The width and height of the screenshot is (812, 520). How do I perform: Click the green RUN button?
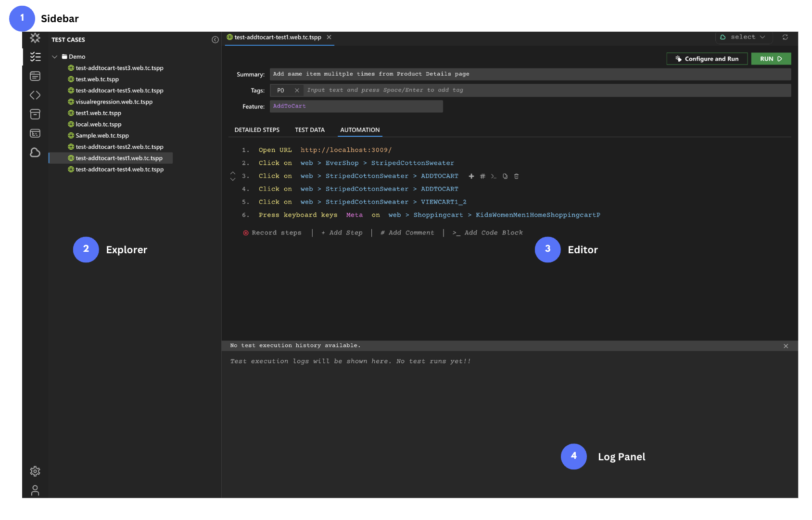click(x=771, y=59)
